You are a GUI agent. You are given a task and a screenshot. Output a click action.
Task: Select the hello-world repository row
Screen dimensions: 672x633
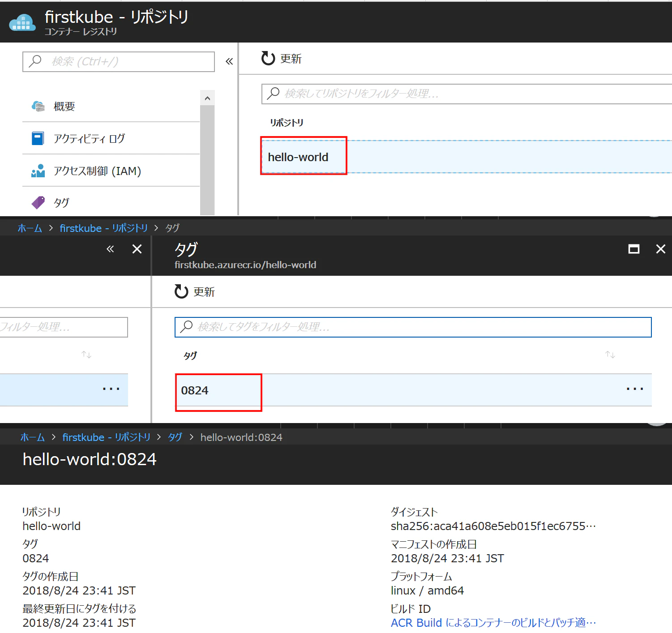pos(467,157)
